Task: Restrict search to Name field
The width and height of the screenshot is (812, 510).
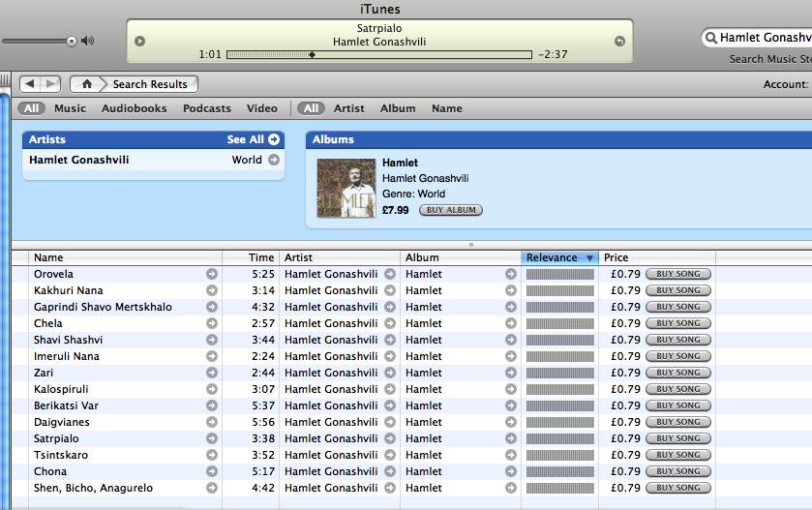Action: pyautogui.click(x=447, y=108)
